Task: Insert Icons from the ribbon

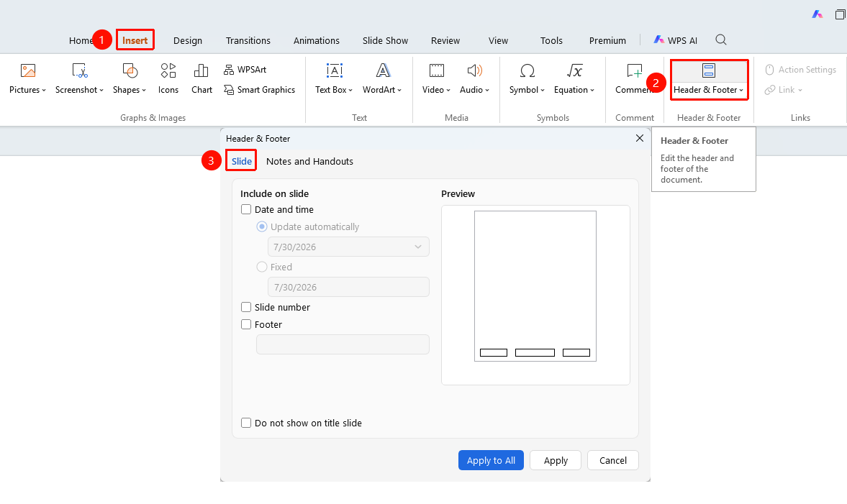Action: click(168, 79)
